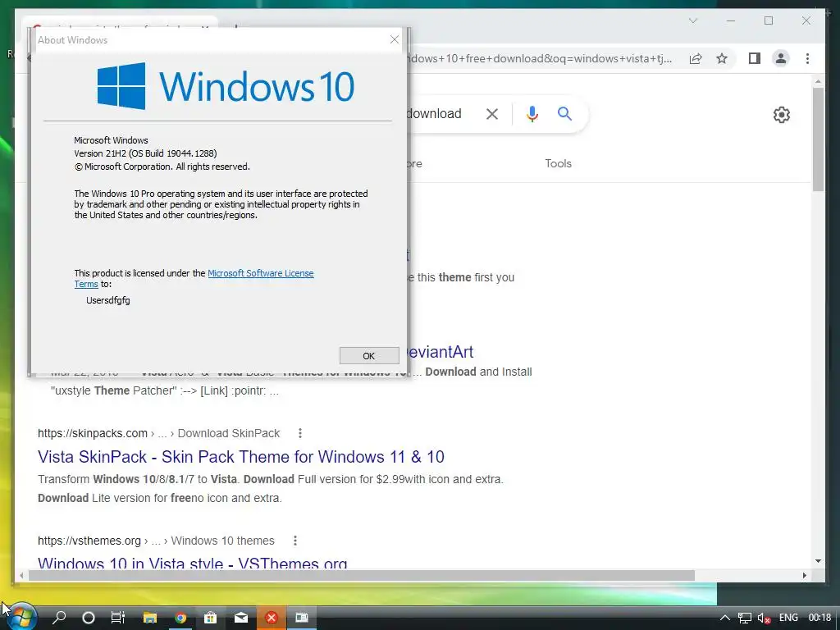Toggle the Chrome side panel
Image resolution: width=840 pixels, height=630 pixels.
[x=755, y=58]
